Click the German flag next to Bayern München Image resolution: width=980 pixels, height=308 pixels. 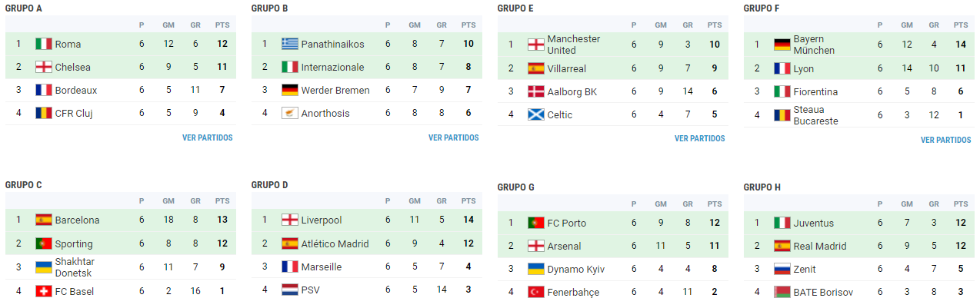pos(782,45)
